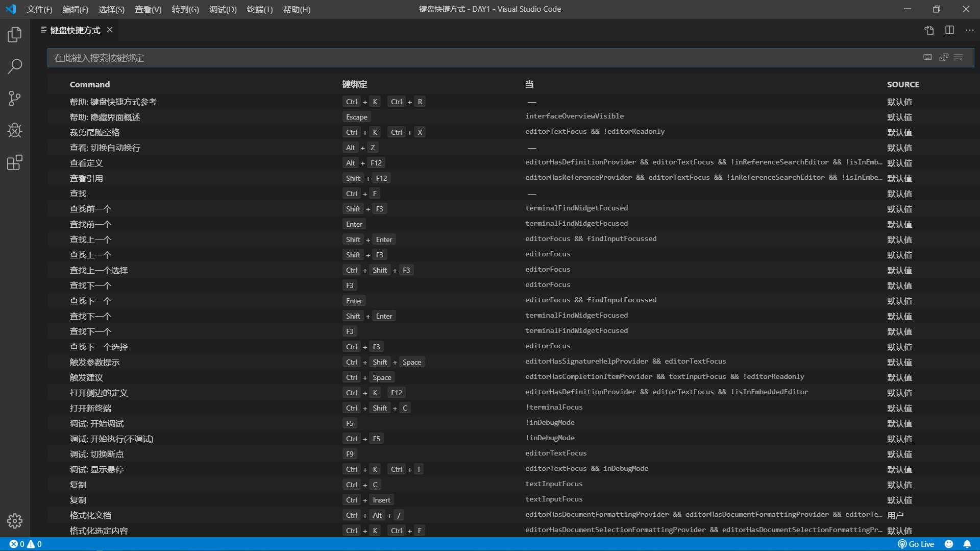Viewport: 980px width, 551px height.
Task: Select the 调试: 显示悬停 row
Action: point(510,469)
